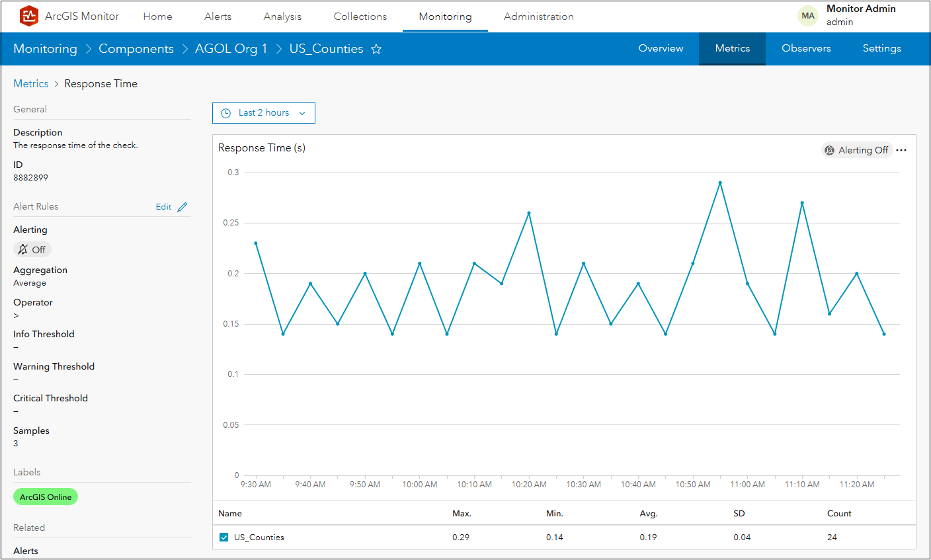Click the clock icon in time range selector
The width and height of the screenshot is (931, 560).
point(225,113)
